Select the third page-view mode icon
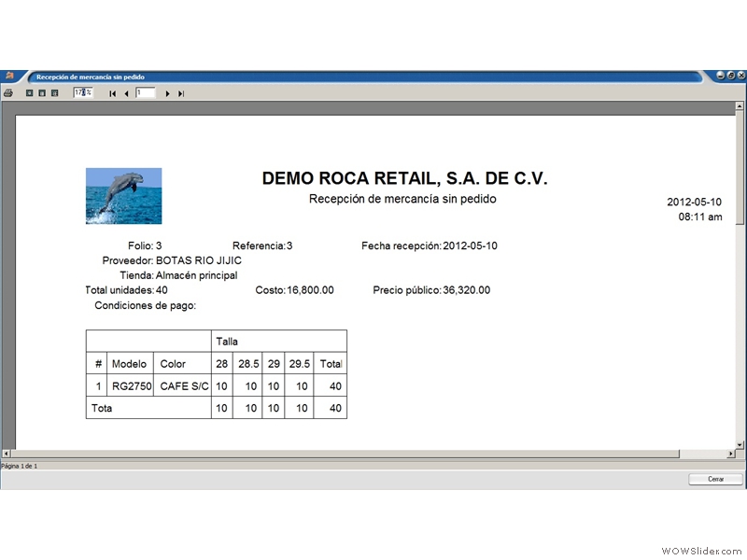 tap(55, 92)
